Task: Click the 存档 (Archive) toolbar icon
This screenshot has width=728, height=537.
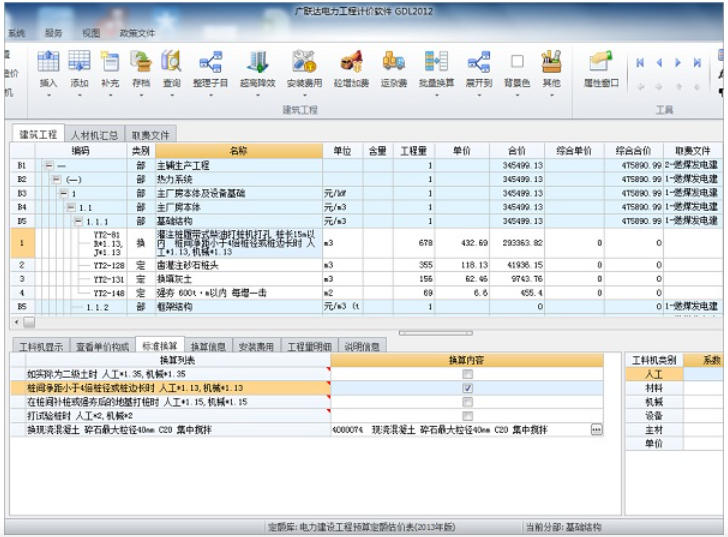Action: tap(141, 62)
